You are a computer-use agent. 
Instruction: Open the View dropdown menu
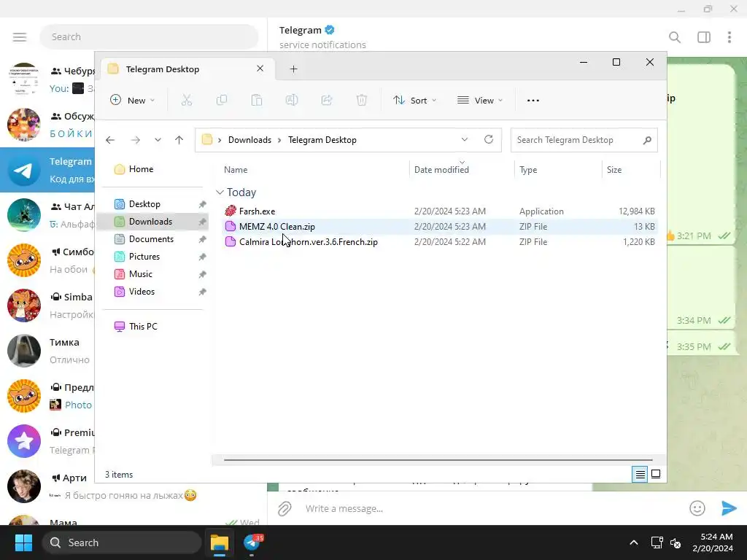pos(480,100)
